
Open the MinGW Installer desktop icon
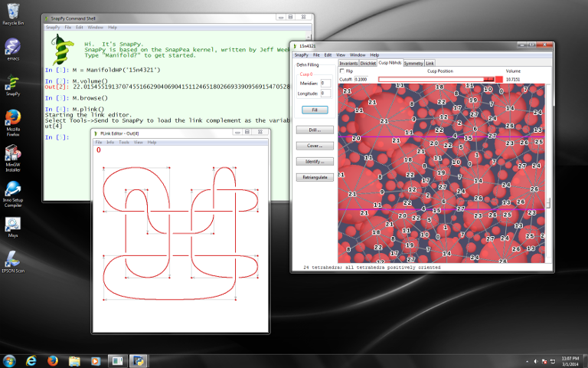[x=13, y=158]
